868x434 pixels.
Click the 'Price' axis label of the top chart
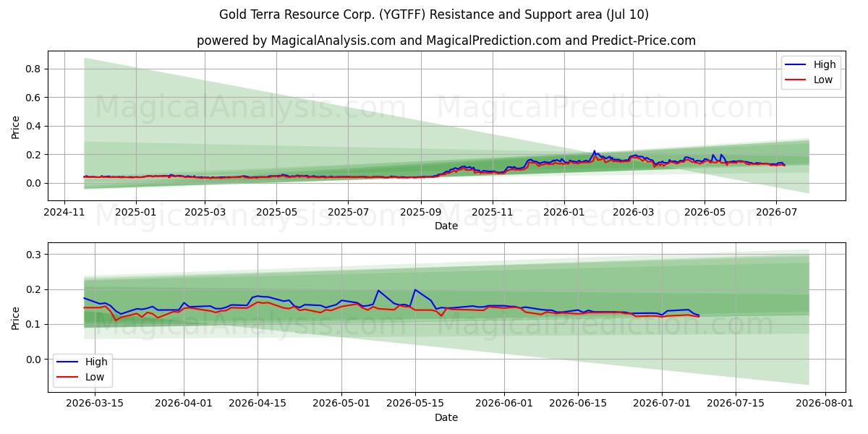coord(16,126)
